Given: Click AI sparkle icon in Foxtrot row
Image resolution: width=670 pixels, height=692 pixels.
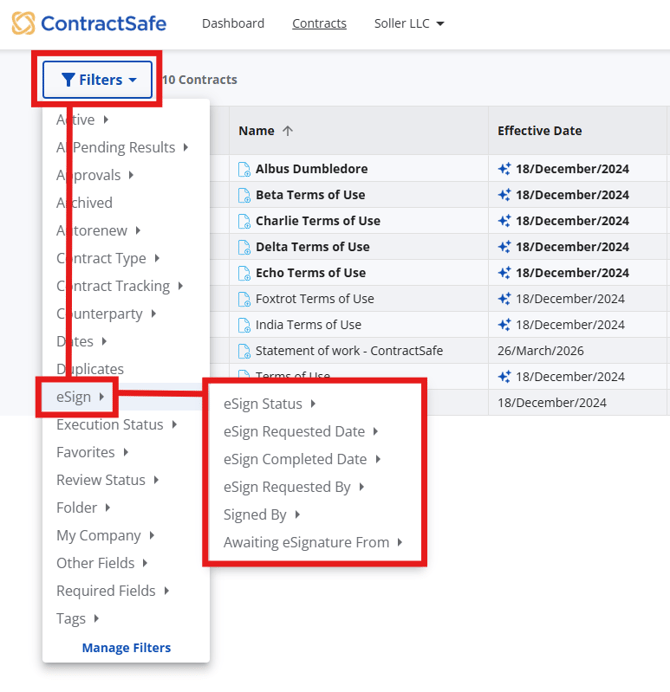Looking at the screenshot, I should [x=505, y=299].
